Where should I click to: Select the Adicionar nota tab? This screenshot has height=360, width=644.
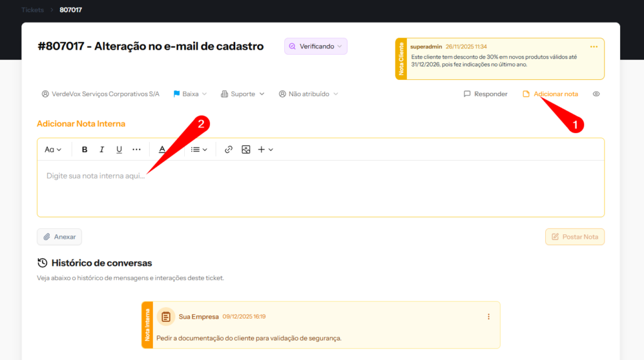(550, 94)
